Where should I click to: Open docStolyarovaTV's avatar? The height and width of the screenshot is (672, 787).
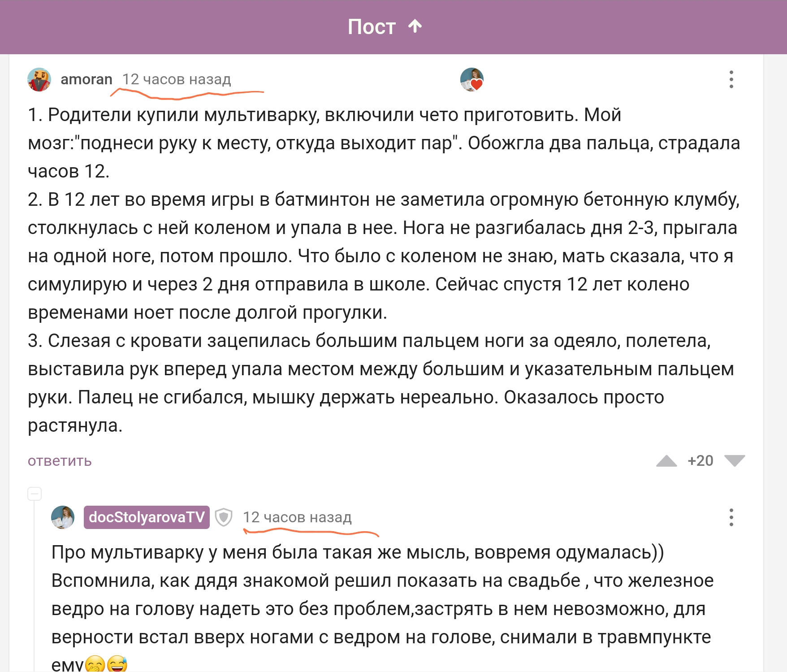pyautogui.click(x=63, y=517)
